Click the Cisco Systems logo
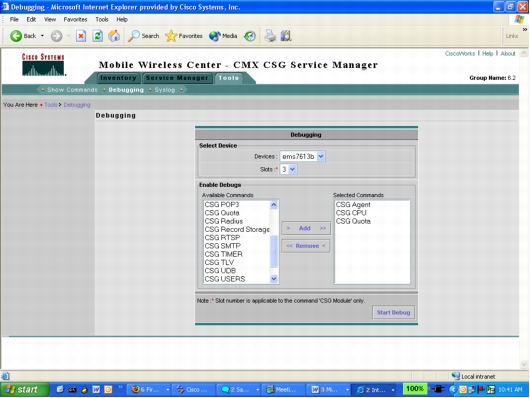 click(43, 64)
